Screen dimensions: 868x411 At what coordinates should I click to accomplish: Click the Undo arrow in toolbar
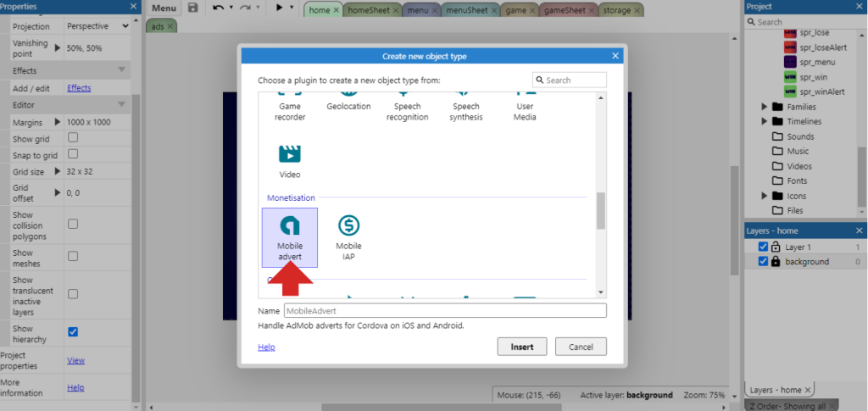(219, 8)
